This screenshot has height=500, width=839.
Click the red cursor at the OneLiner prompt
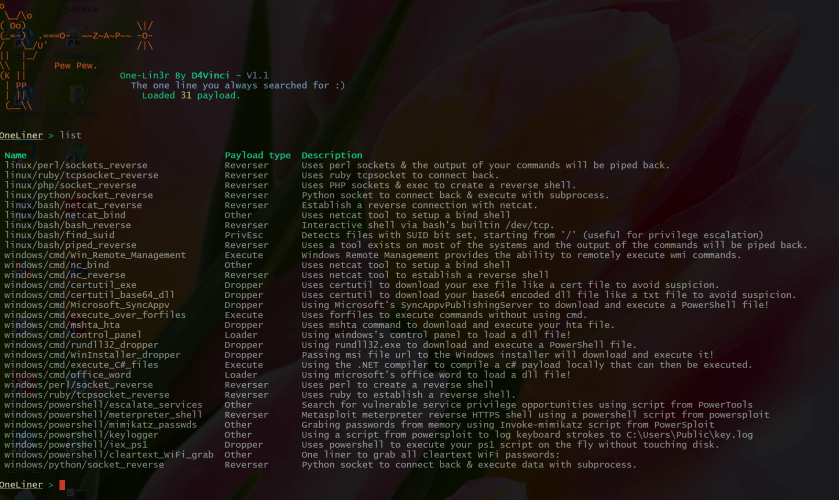tap(62, 485)
